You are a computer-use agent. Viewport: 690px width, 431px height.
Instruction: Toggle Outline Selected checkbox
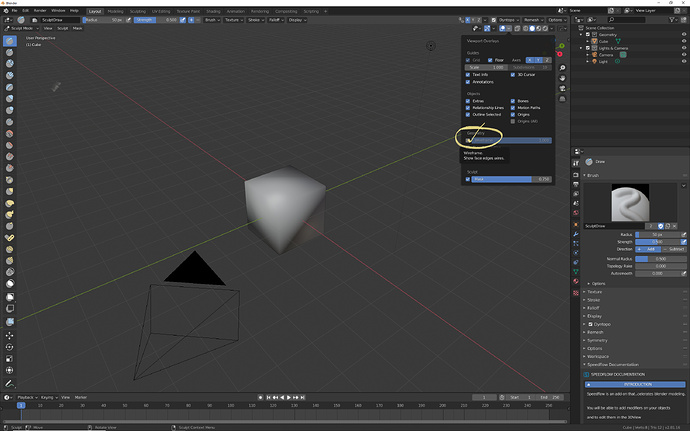[468, 114]
